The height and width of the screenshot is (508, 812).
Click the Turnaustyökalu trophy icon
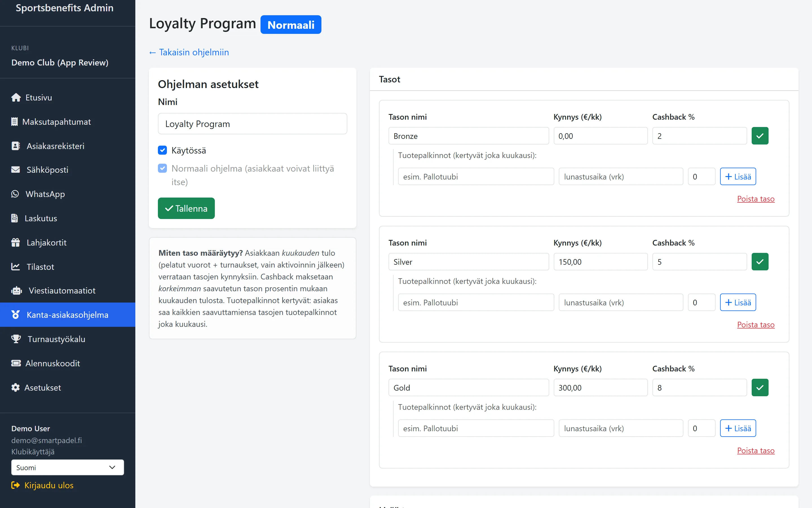[16, 339]
